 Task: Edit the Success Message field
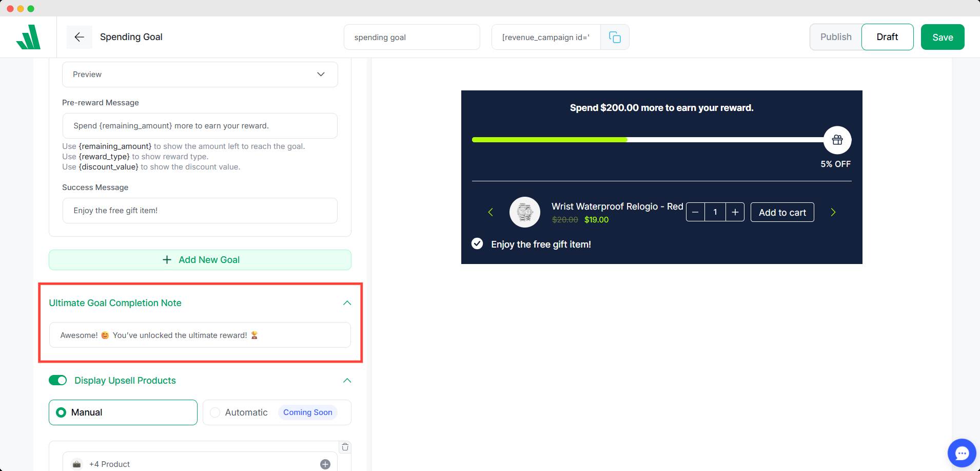[200, 211]
